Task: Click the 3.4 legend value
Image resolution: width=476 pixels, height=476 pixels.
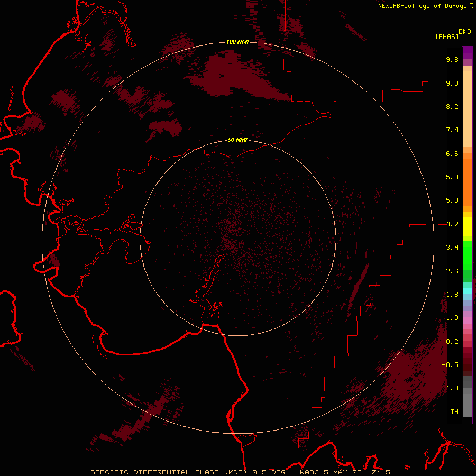Action: [x=452, y=248]
